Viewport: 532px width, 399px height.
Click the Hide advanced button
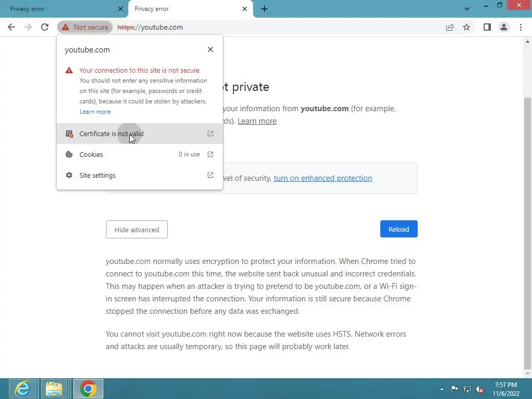[x=137, y=229]
